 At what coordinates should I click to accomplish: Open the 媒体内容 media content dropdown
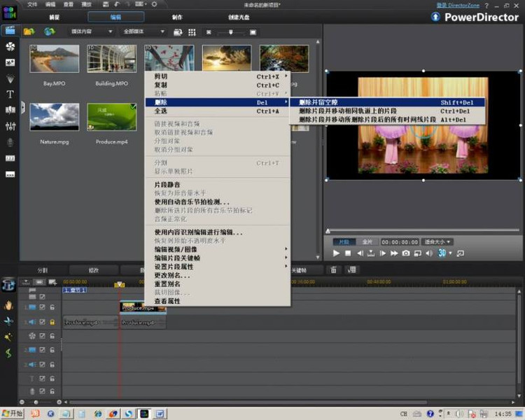(91, 31)
